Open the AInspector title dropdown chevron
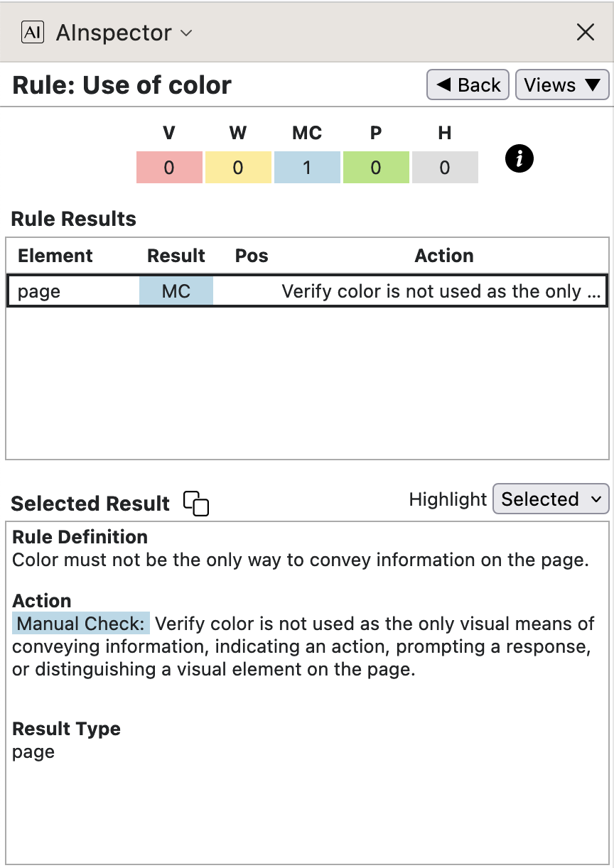This screenshot has width=614, height=868. pos(187,33)
